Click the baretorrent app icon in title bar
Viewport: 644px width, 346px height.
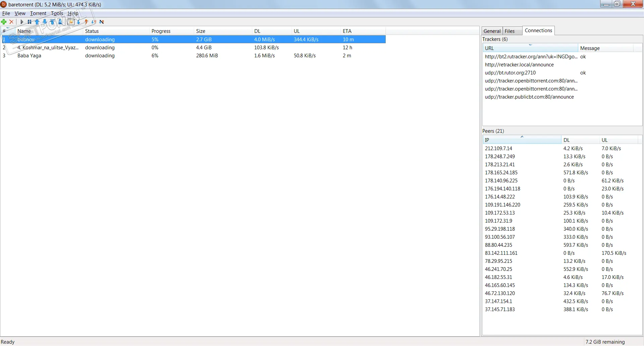click(4, 4)
